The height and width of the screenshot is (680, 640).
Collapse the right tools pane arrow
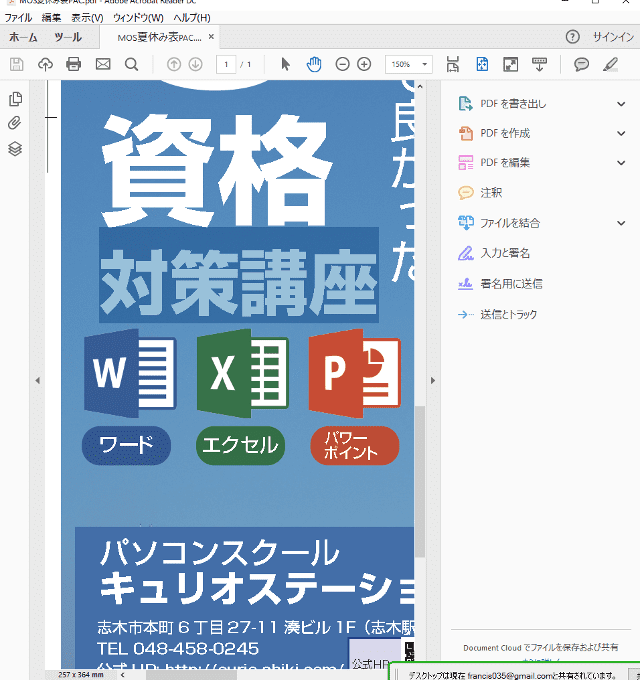[x=432, y=380]
